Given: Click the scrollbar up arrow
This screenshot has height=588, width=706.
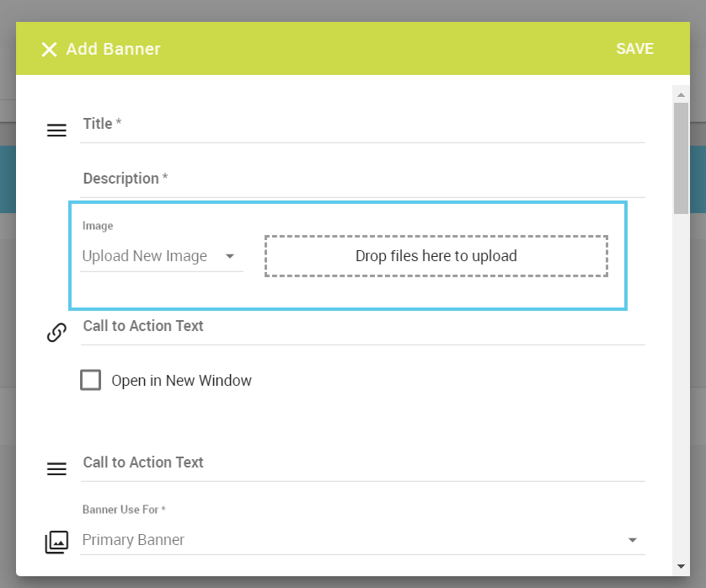Looking at the screenshot, I should point(681,94).
